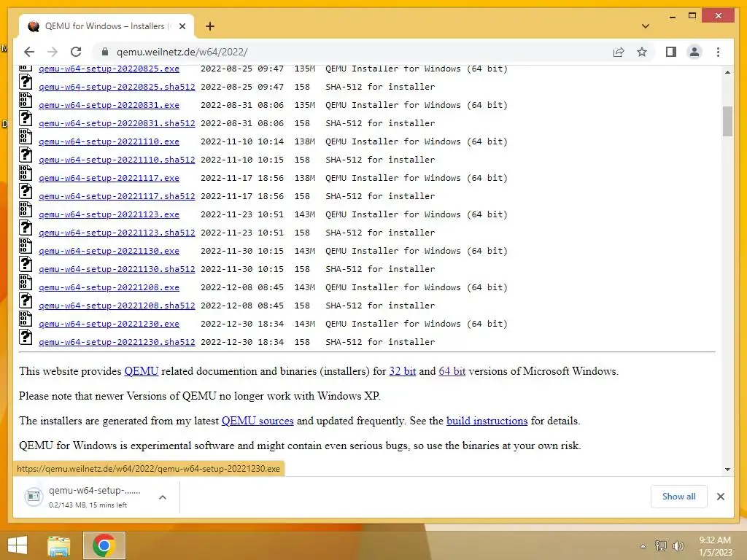Open the qemu-w64-setup-20221130.sha512 link
The height and width of the screenshot is (560, 747).
click(117, 269)
